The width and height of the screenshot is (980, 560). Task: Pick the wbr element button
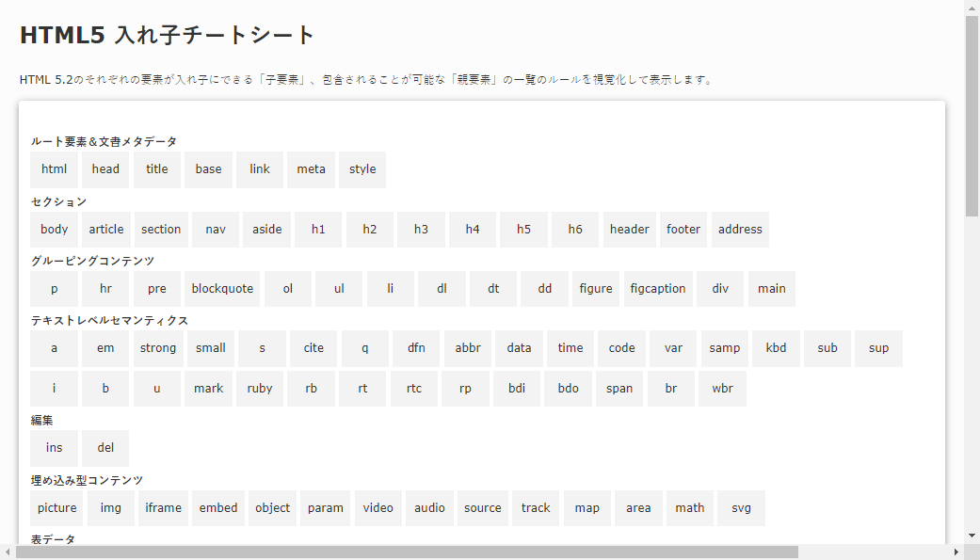[x=722, y=389]
